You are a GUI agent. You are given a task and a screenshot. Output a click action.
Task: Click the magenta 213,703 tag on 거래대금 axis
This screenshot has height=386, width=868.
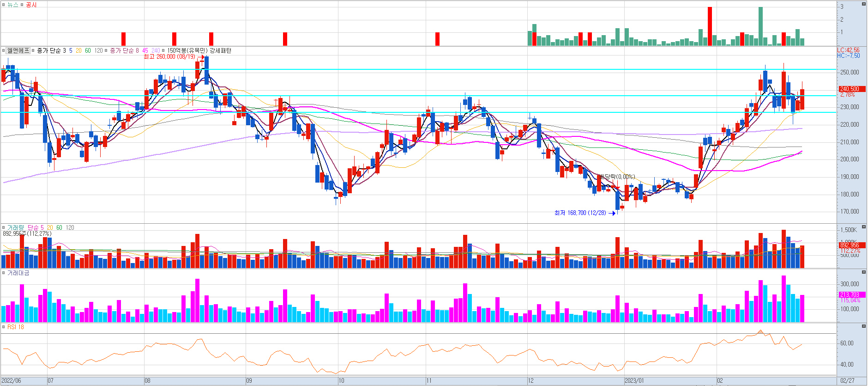tap(852, 294)
